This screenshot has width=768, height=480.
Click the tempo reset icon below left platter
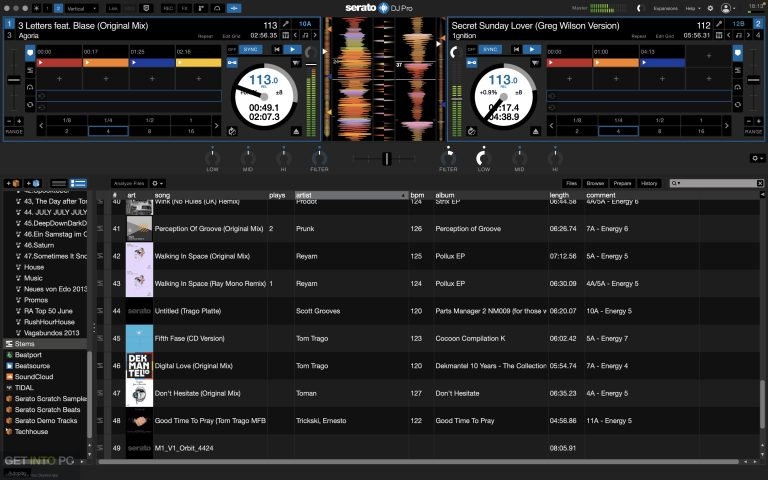pyautogui.click(x=232, y=131)
